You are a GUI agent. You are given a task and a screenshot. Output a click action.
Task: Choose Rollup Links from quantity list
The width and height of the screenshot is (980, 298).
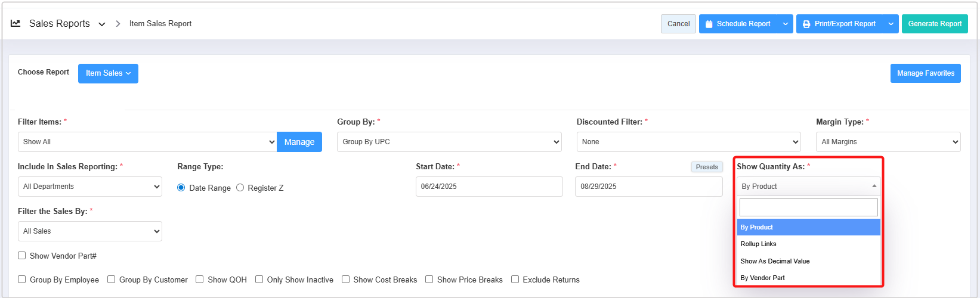point(759,244)
